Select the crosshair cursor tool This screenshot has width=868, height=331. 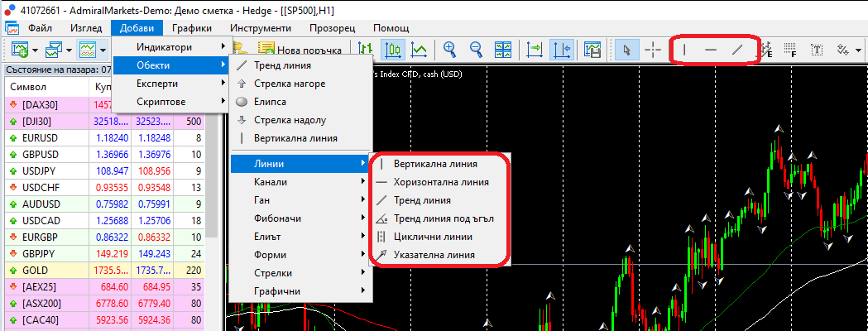(x=653, y=50)
